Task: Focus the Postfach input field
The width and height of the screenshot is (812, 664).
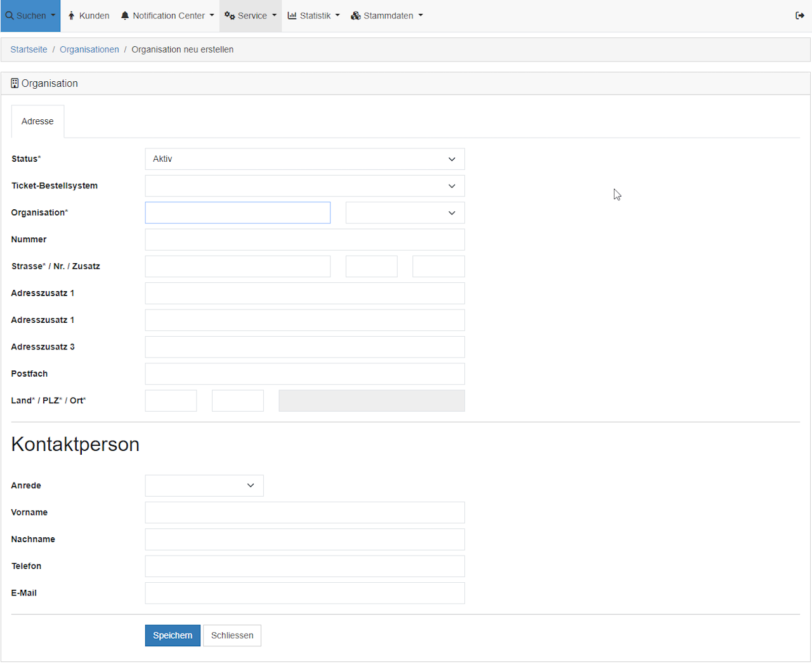Action: (x=304, y=374)
